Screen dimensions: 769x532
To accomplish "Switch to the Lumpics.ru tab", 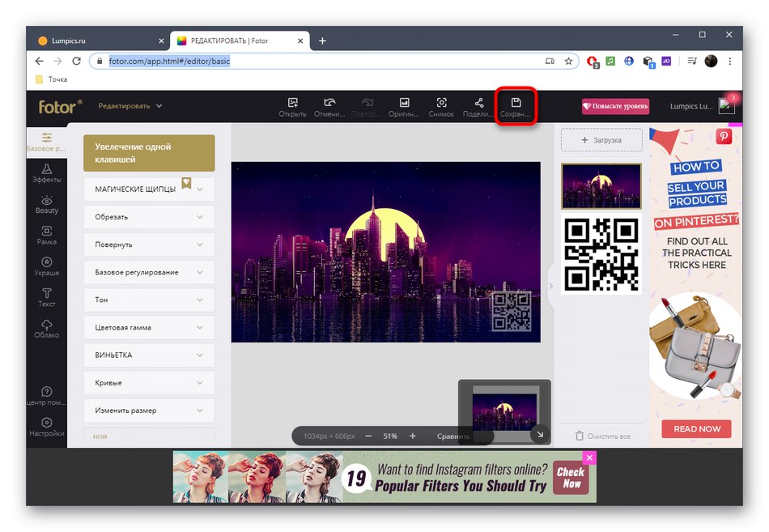I will (x=98, y=40).
